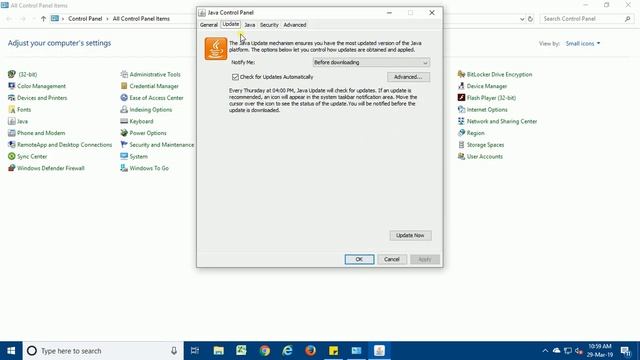
Task: Open Storage Spaces icon
Action: 461,145
